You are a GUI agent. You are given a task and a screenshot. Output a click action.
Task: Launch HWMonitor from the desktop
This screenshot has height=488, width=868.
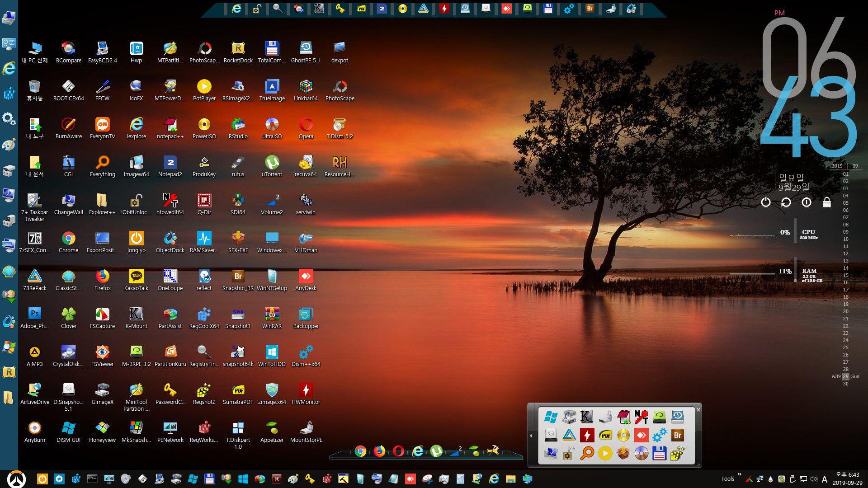[306, 394]
